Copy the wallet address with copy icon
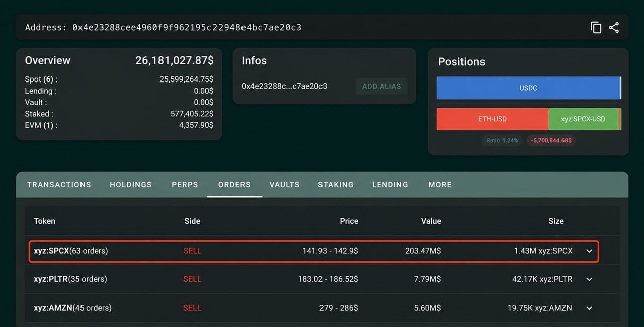This screenshot has height=327, width=644. [x=596, y=28]
